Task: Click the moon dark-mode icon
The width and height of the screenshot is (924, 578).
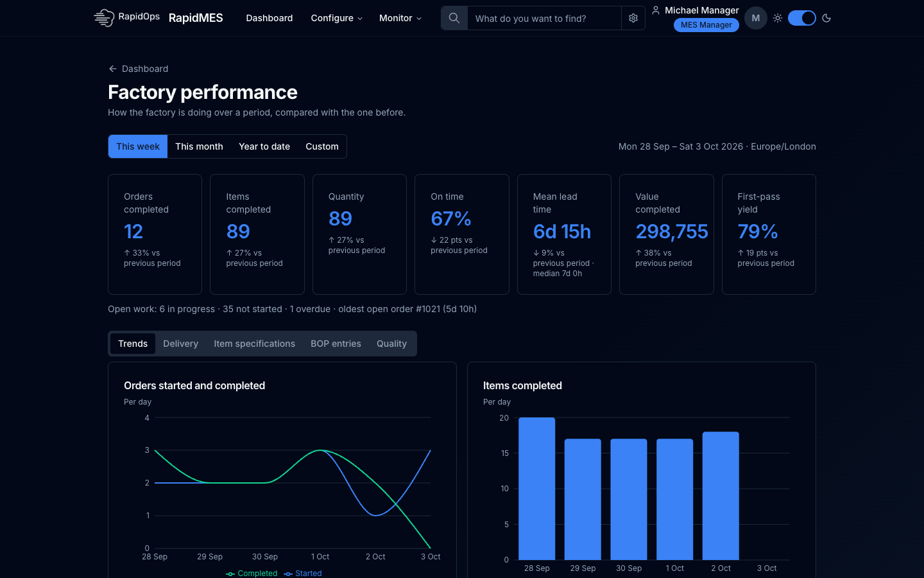Action: [x=826, y=18]
